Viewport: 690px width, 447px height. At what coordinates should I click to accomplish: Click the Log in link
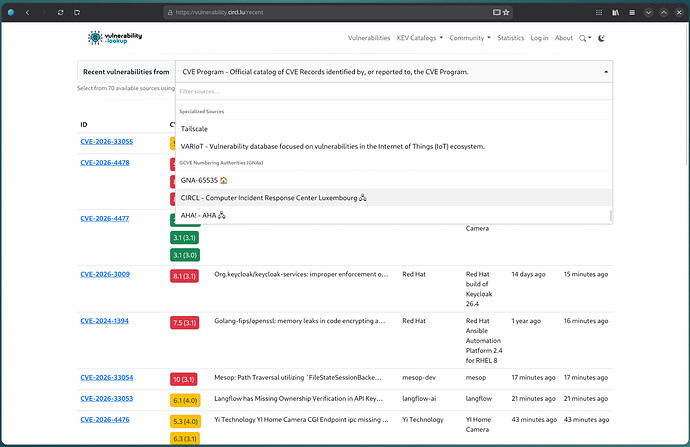(539, 38)
